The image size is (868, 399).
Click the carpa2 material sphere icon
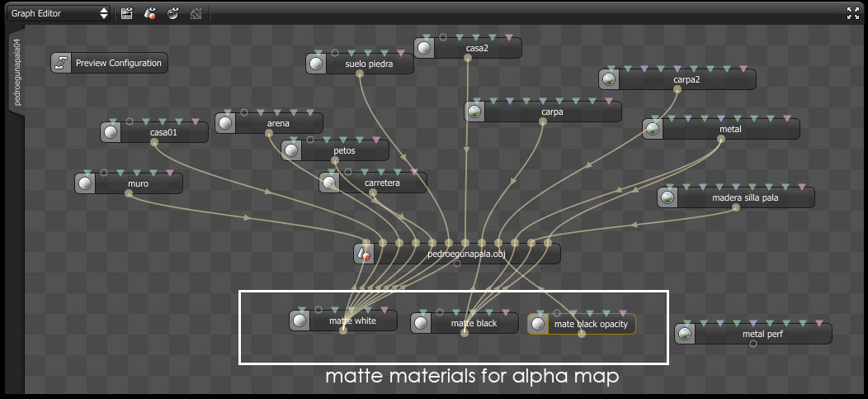coord(609,79)
